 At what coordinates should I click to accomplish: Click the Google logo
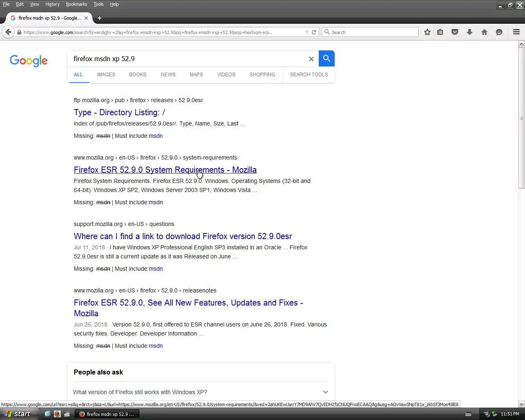[29, 61]
